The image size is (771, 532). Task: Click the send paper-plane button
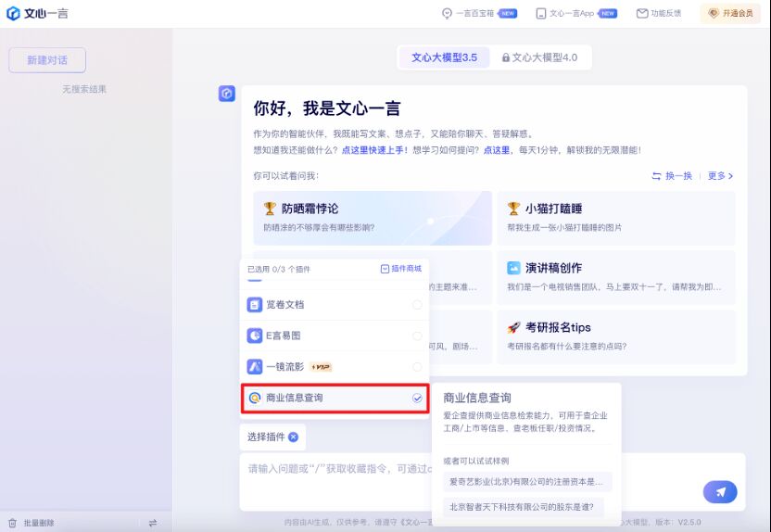pos(720,491)
